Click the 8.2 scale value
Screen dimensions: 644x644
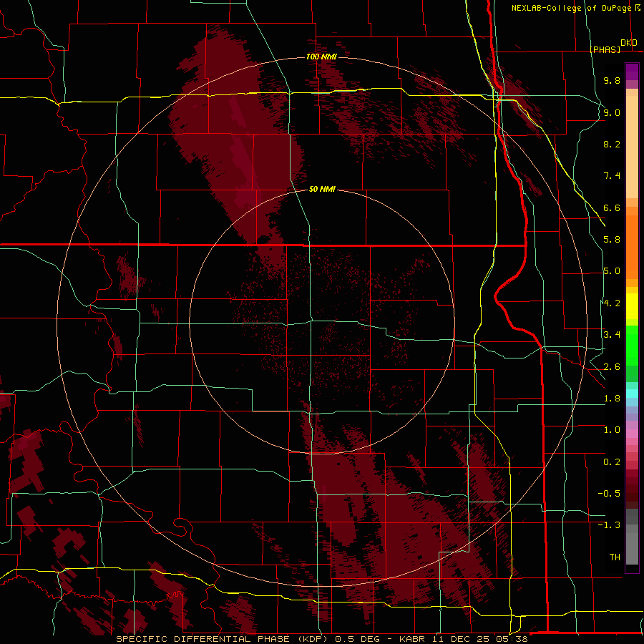pyautogui.click(x=612, y=144)
